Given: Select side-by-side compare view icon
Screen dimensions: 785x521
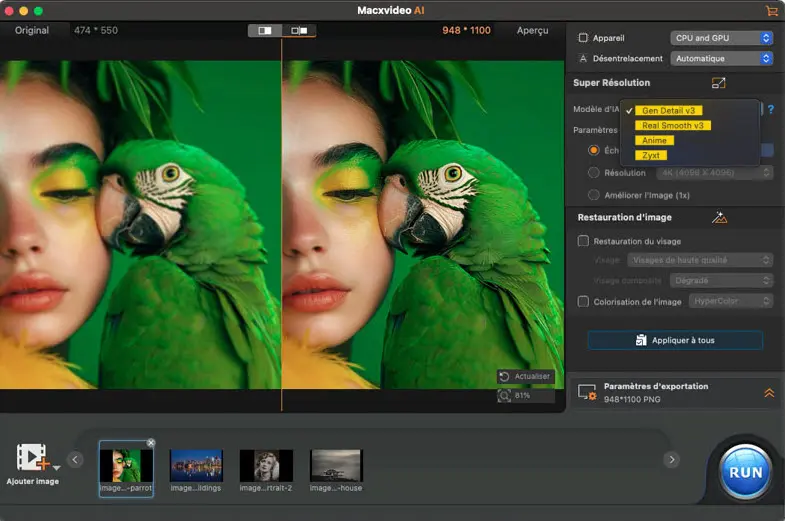Looking at the screenshot, I should (x=299, y=31).
